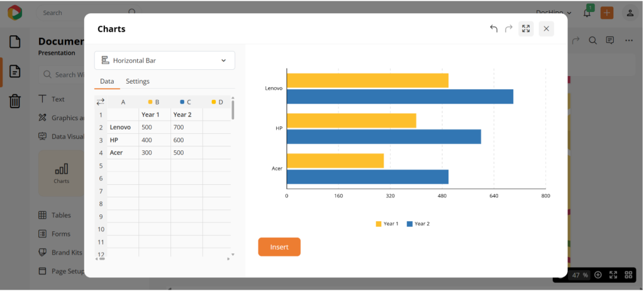Click the blank document icon in left sidebar
The width and height of the screenshot is (644, 291).
[x=15, y=41]
